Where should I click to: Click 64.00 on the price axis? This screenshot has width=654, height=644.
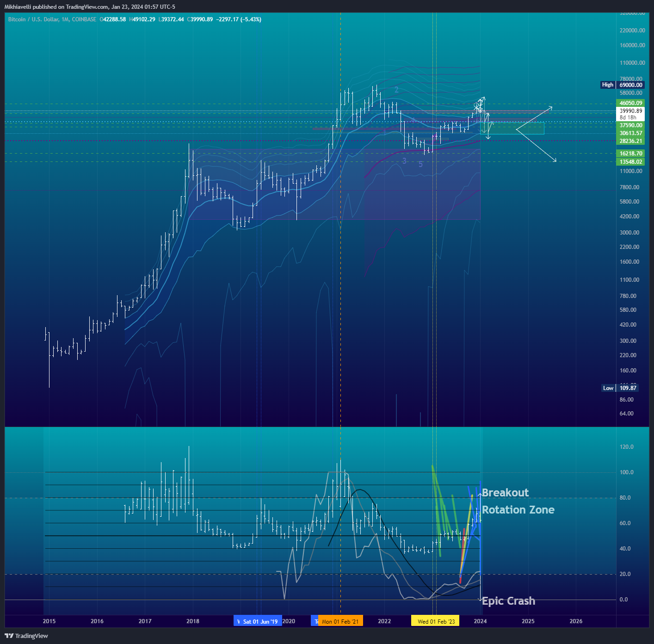pyautogui.click(x=627, y=414)
